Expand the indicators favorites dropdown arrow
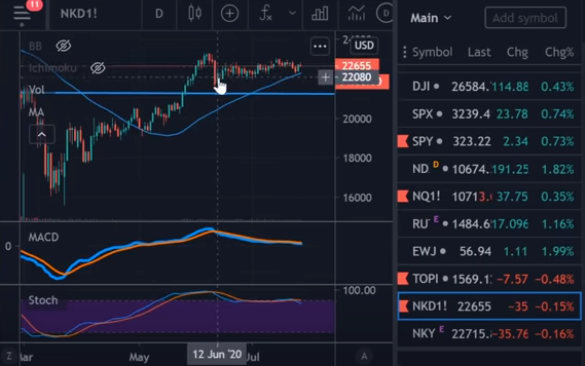The image size is (585, 366). point(292,14)
